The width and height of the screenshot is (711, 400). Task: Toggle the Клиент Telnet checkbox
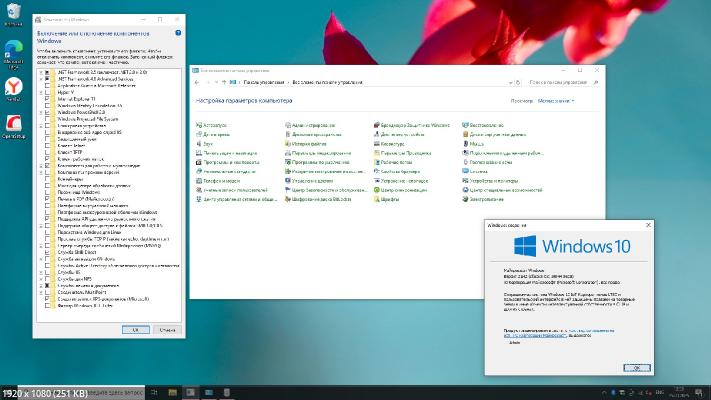click(47, 146)
